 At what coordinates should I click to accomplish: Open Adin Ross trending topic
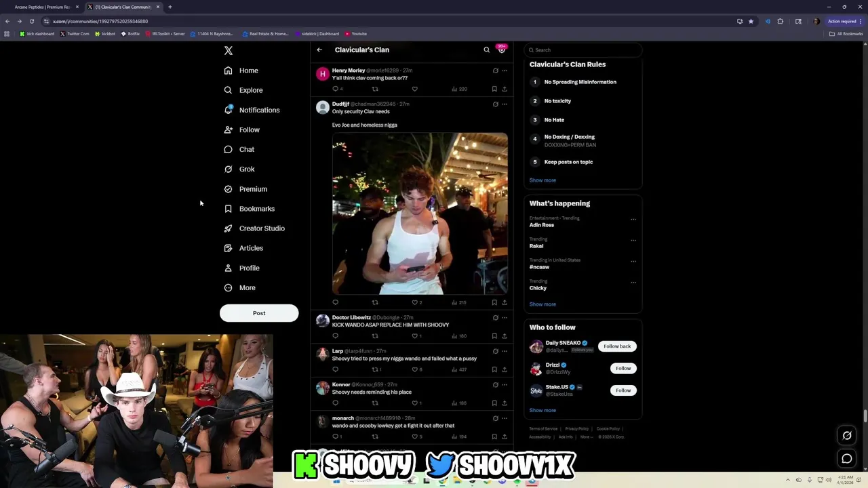(x=542, y=225)
